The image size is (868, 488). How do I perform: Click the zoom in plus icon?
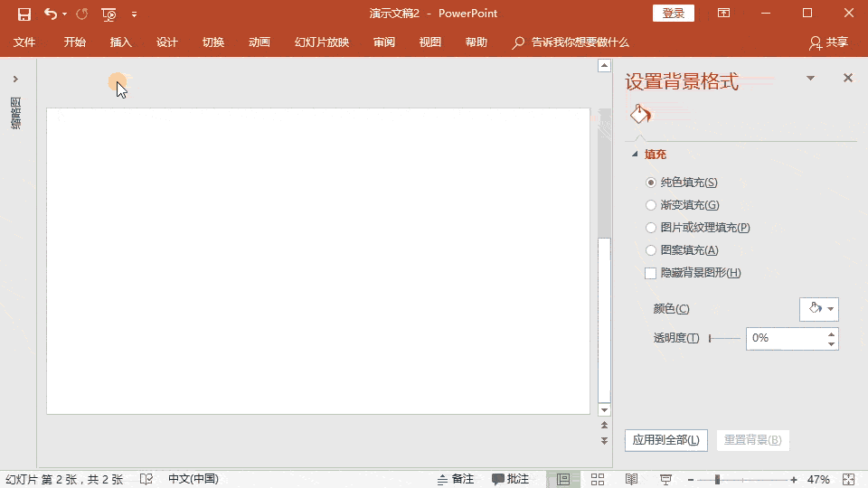pyautogui.click(x=794, y=480)
